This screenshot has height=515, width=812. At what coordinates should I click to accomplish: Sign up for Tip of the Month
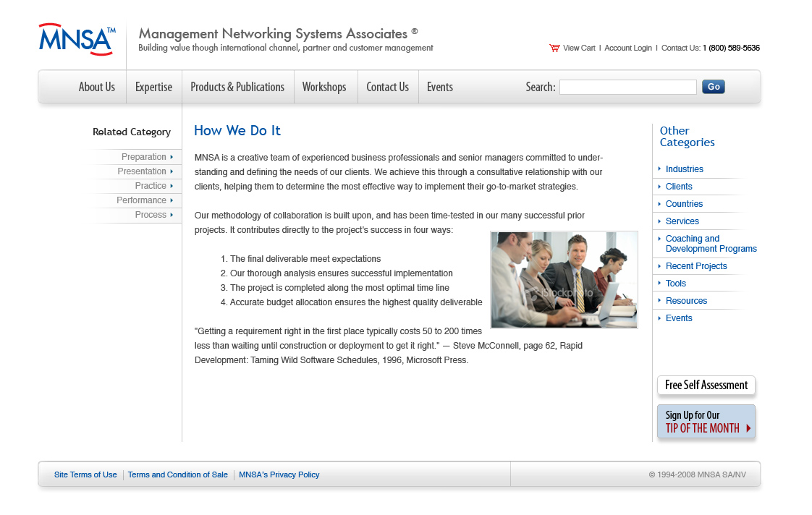pyautogui.click(x=706, y=421)
